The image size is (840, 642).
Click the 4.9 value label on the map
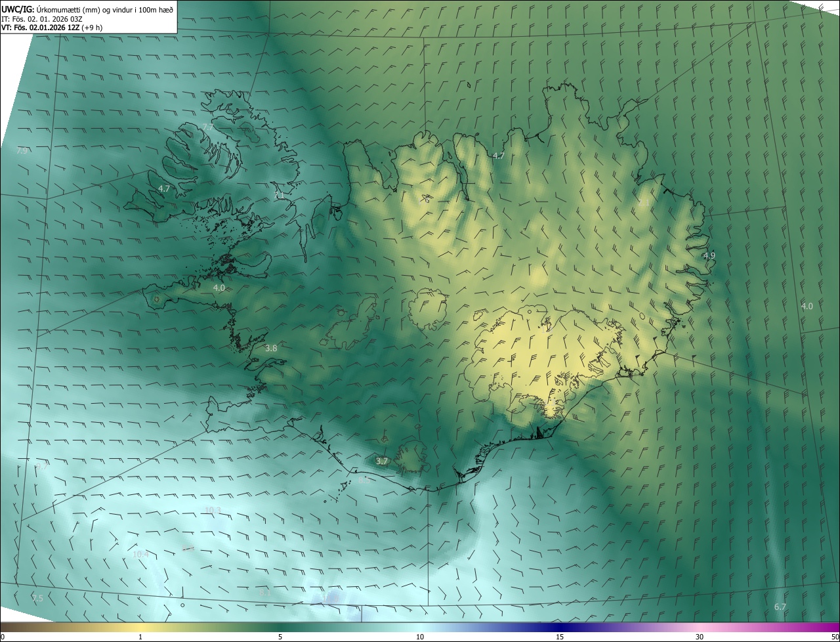pyautogui.click(x=709, y=255)
